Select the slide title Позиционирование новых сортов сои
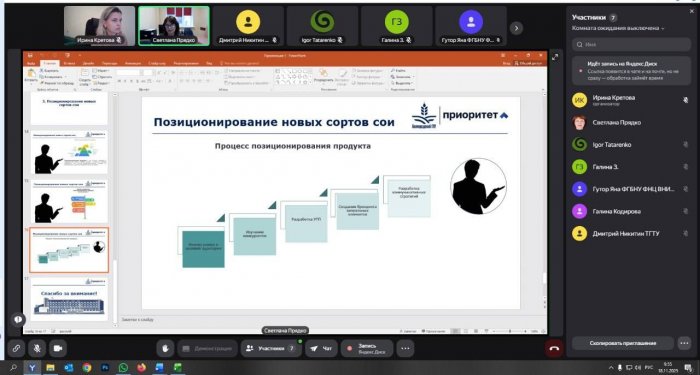The width and height of the screenshot is (700, 375). [274, 122]
